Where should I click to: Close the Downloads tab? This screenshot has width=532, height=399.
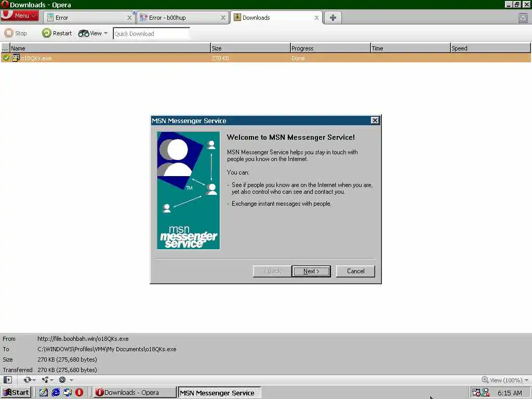[316, 18]
